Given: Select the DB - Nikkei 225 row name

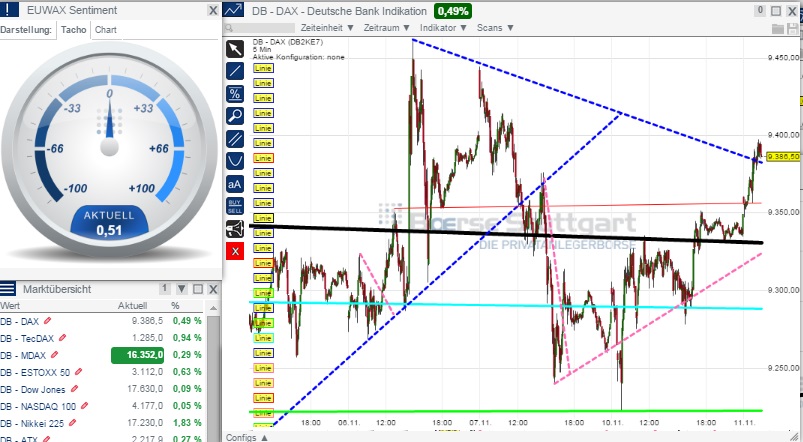Looking at the screenshot, I should [x=32, y=424].
